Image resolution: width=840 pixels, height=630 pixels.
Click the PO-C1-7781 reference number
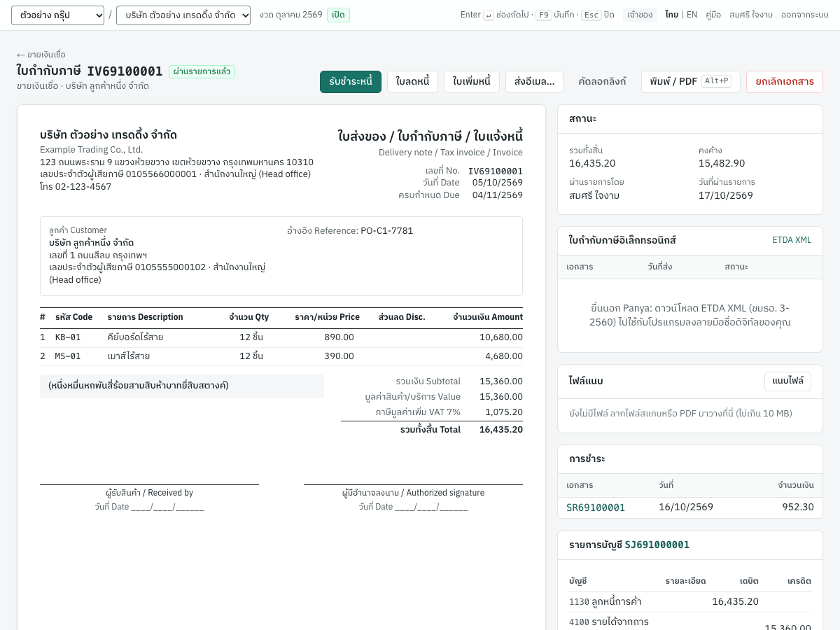click(x=387, y=231)
